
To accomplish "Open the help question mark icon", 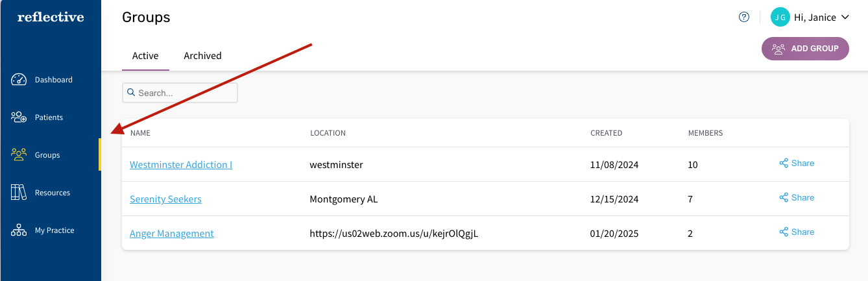I will (744, 18).
